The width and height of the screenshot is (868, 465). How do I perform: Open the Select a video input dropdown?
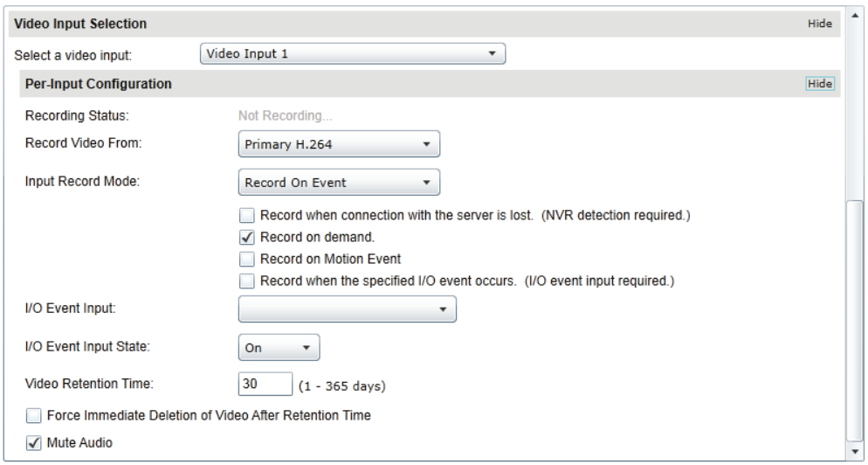coord(352,54)
